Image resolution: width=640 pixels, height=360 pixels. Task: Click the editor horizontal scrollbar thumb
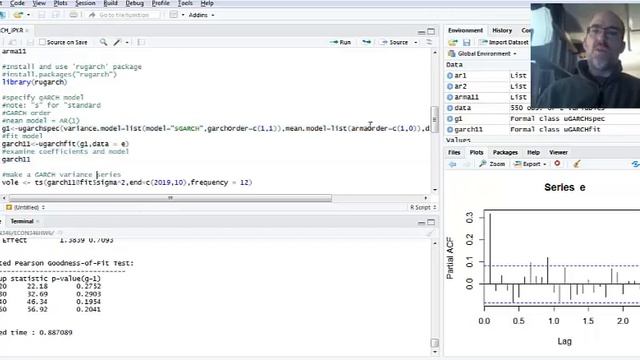[170, 198]
